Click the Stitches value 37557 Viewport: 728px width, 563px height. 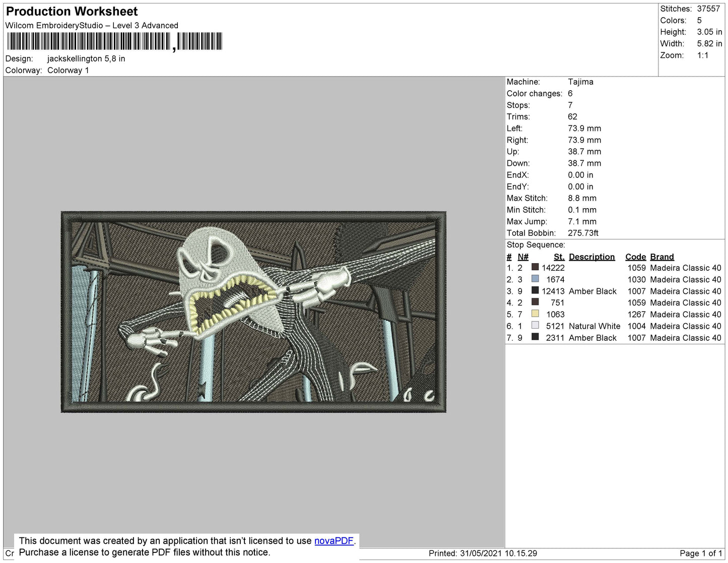click(x=708, y=9)
